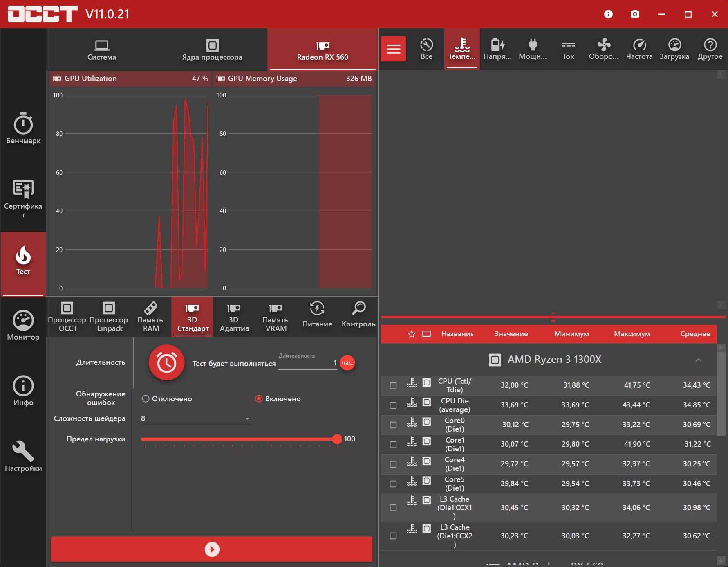This screenshot has width=728, height=567.
Task: Take screenshot with camera icon
Action: click(635, 14)
